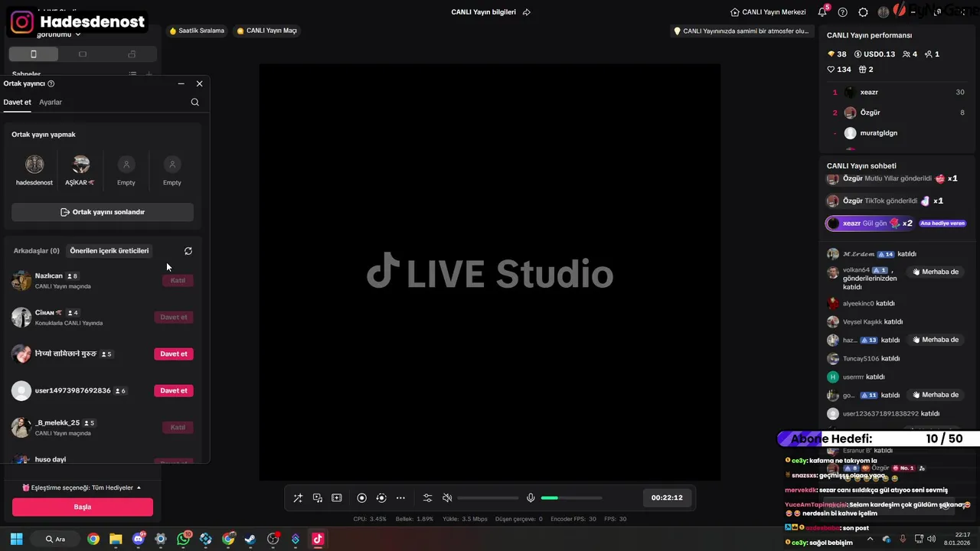Invite user14973987692836 with Davet et
Image resolution: width=980 pixels, height=551 pixels.
pyautogui.click(x=174, y=390)
